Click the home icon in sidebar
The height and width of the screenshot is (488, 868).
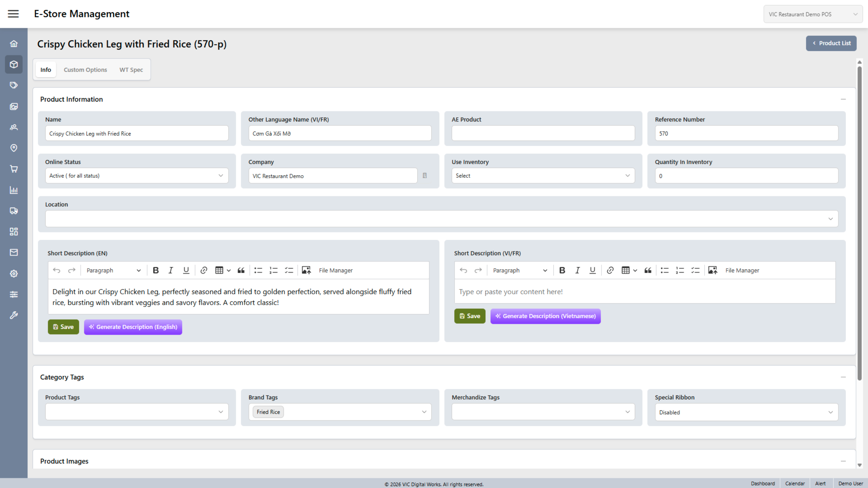tap(14, 44)
